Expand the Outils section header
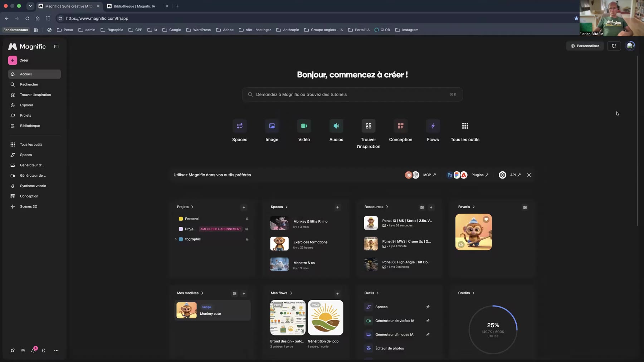Viewport: 644px width, 362px height. (372, 293)
